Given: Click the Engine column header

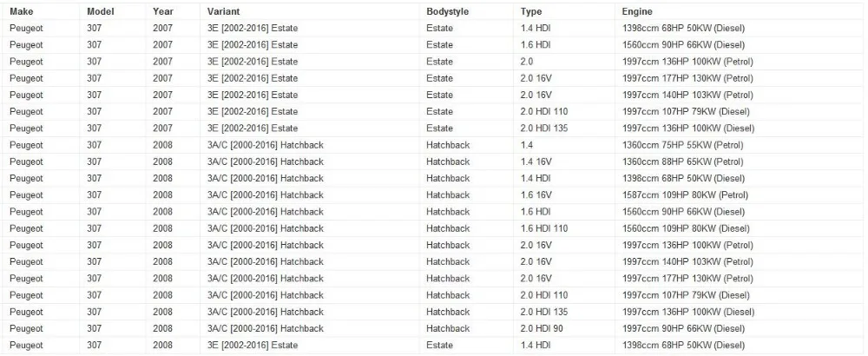Looking at the screenshot, I should click(637, 11).
